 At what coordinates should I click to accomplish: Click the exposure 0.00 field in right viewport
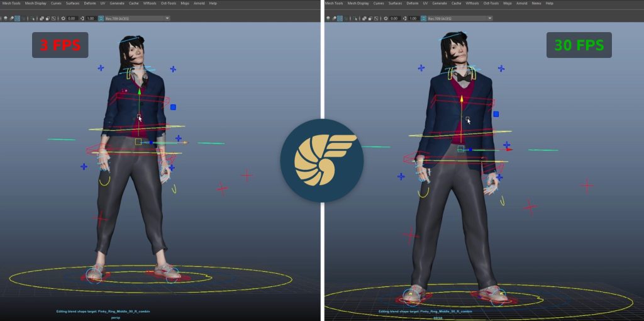point(395,18)
